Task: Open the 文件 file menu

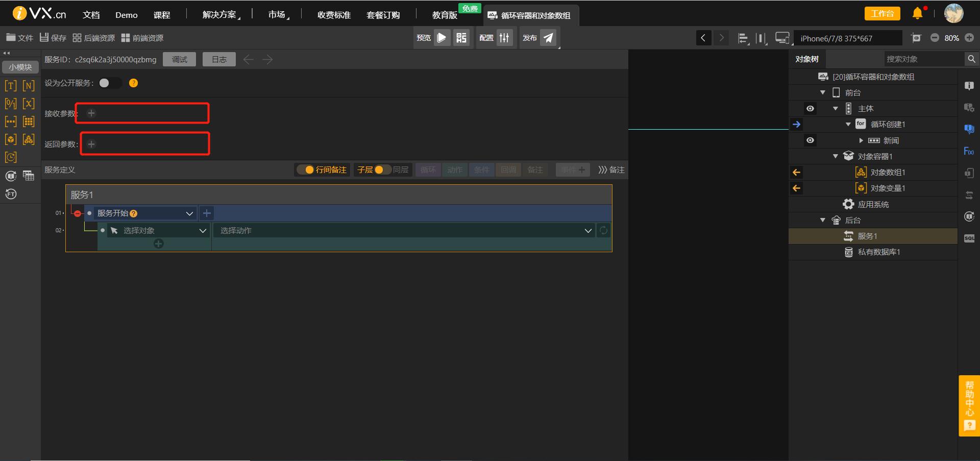Action: [x=19, y=38]
